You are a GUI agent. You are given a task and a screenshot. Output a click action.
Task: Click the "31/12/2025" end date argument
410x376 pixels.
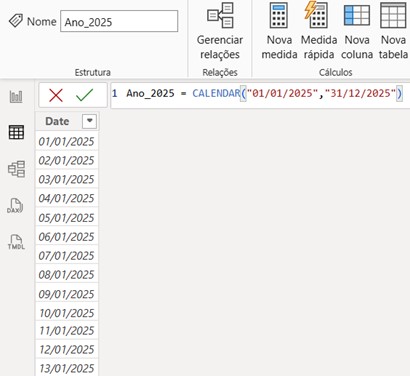[x=360, y=93]
